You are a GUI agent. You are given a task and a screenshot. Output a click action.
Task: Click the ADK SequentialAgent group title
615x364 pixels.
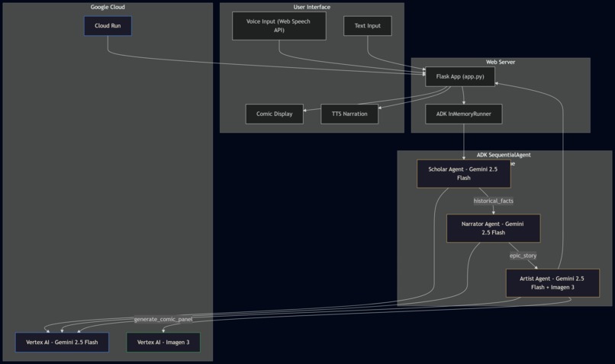coord(504,155)
